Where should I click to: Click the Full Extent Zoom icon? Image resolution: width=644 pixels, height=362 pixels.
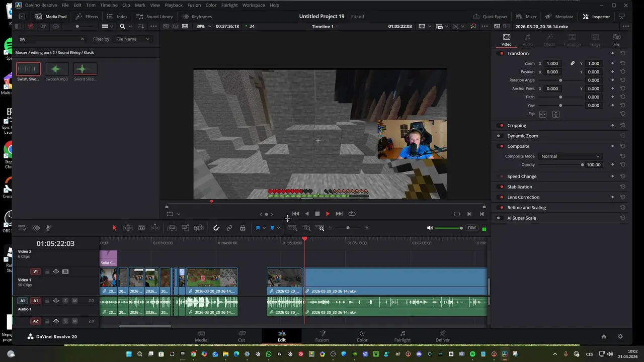pos(292,228)
